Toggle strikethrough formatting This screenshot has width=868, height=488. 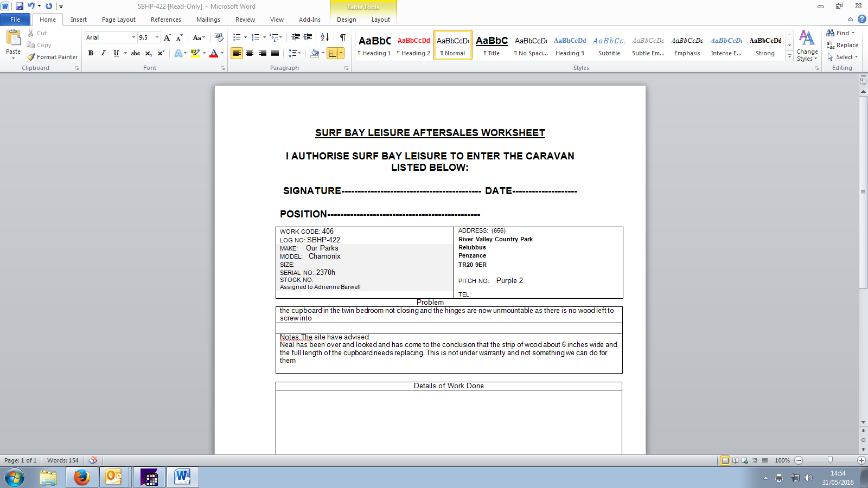pos(136,53)
